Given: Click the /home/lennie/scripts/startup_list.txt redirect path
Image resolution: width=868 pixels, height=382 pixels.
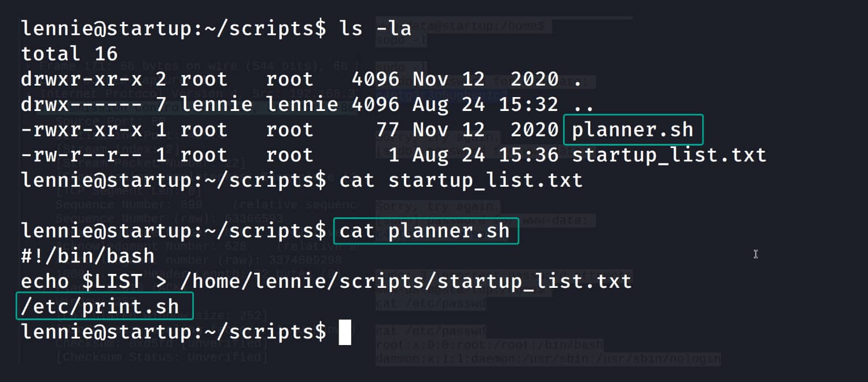Looking at the screenshot, I should point(405,281).
